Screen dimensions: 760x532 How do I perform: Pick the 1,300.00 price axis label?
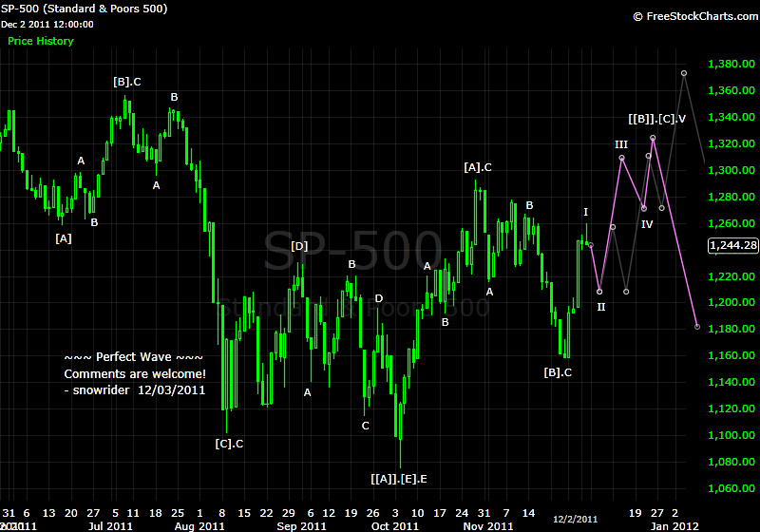731,171
